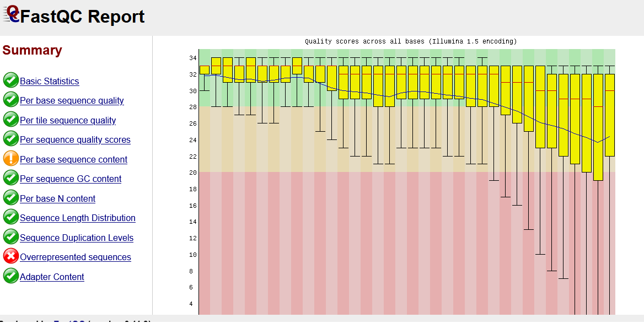Click the pass tick beside Per sequence GC content

[x=10, y=177]
